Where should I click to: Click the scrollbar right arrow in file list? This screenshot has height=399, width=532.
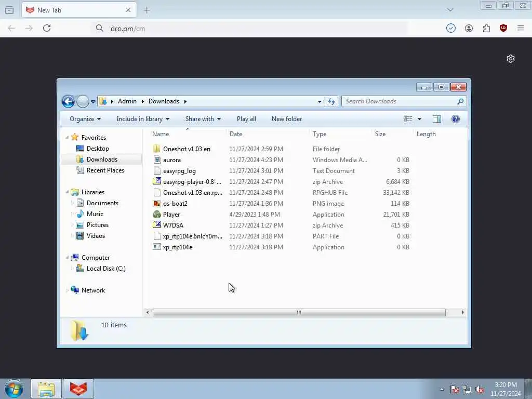tap(463, 312)
